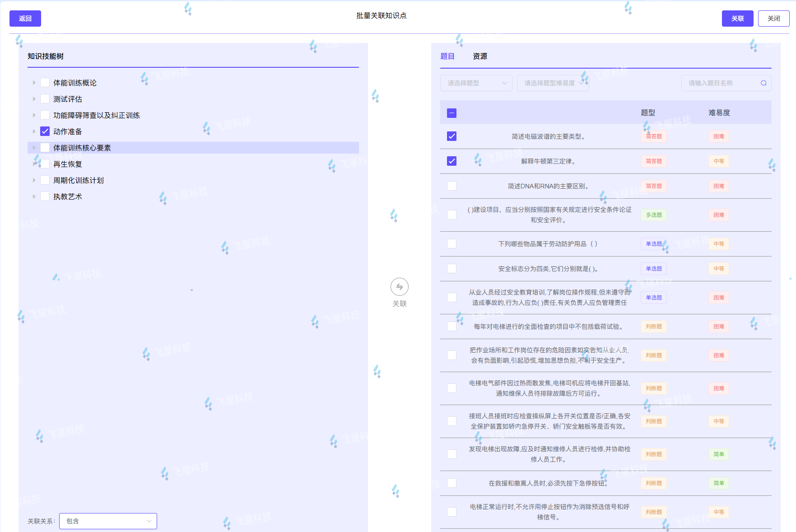
Task: Focus the 请输入题目名称 search field
Action: (721, 83)
